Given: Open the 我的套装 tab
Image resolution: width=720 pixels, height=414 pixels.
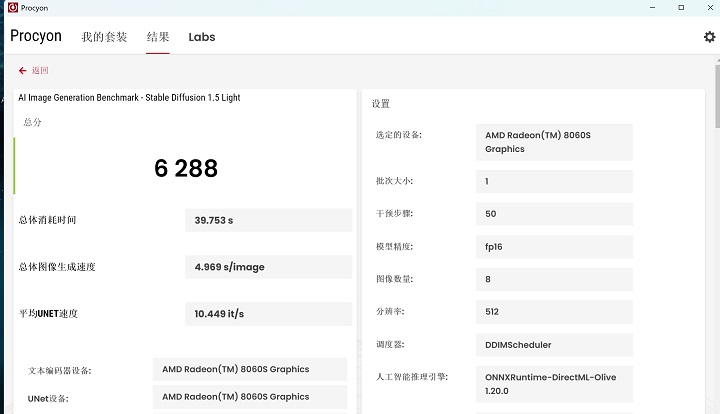Looking at the screenshot, I should [104, 37].
